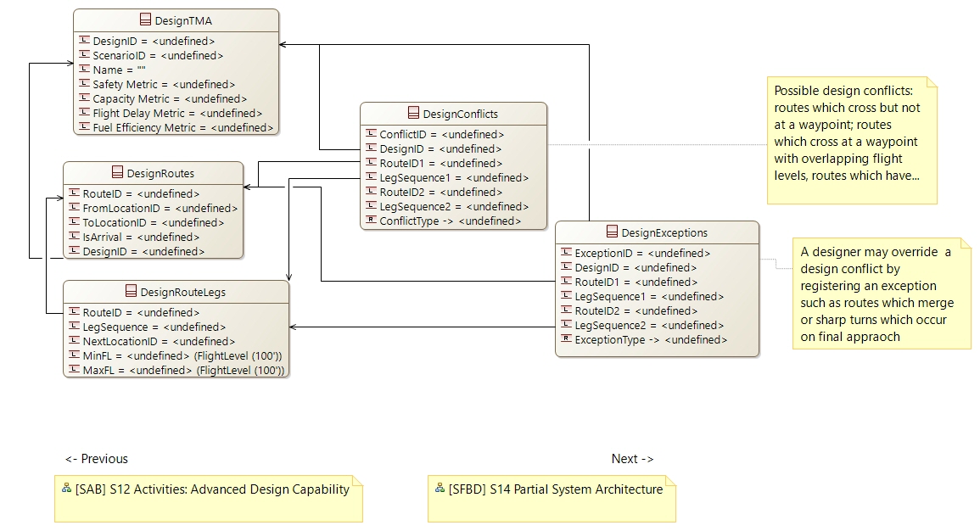Click the property icon beside ScenarioID
Viewport: 980px width, 531px height.
pyautogui.click(x=84, y=54)
